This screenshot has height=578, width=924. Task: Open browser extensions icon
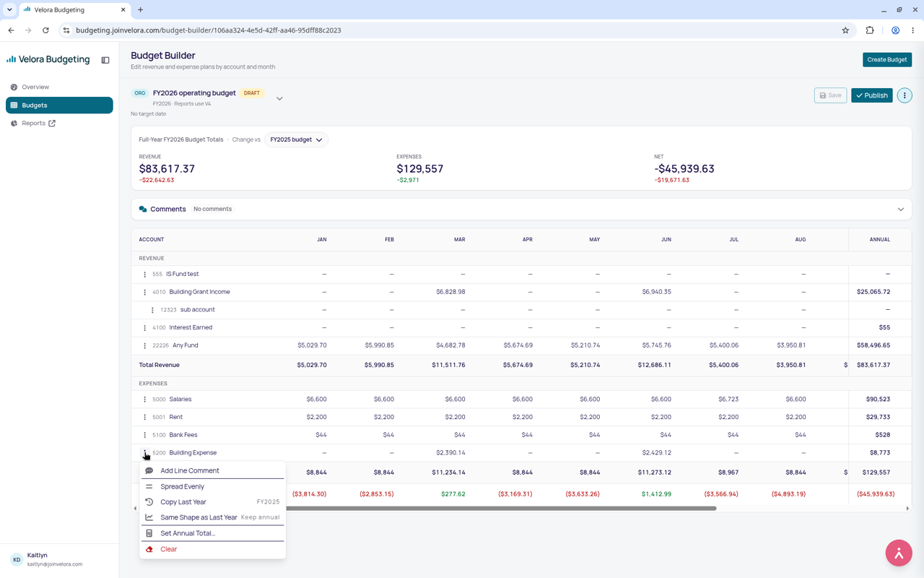(x=870, y=30)
